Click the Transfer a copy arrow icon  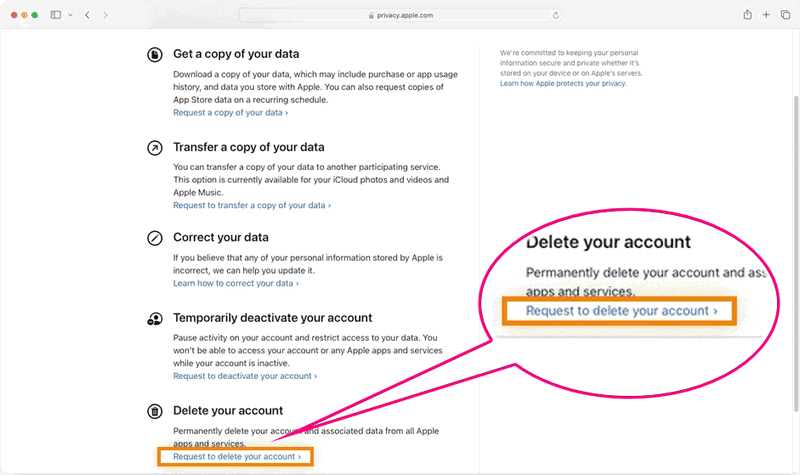[155, 147]
